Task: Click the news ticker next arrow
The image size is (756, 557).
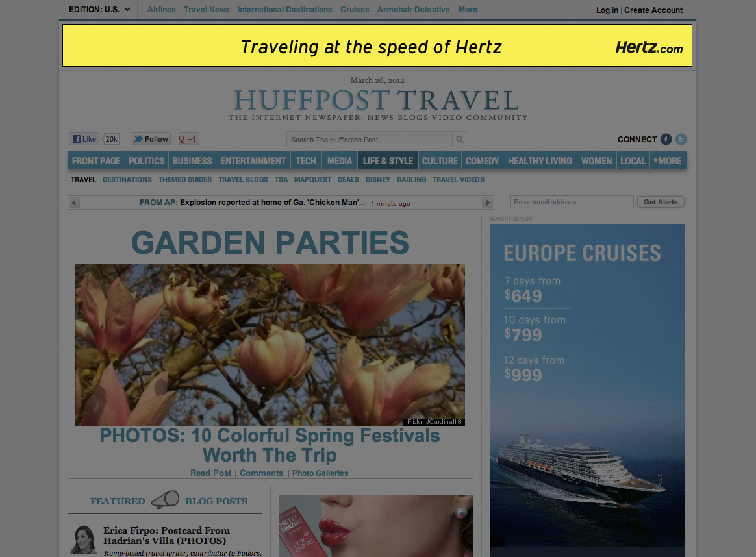Action: [x=488, y=203]
